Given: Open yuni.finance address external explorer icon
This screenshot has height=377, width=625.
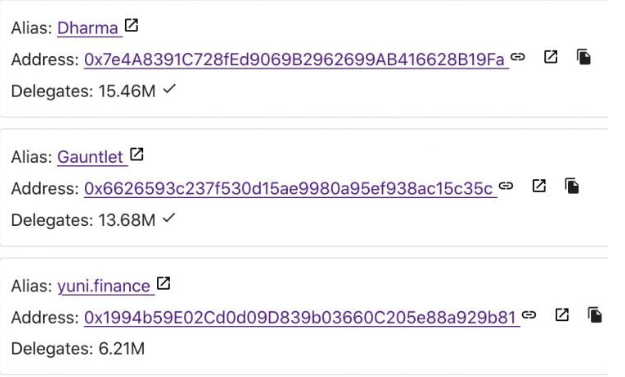Looking at the screenshot, I should click(562, 315).
